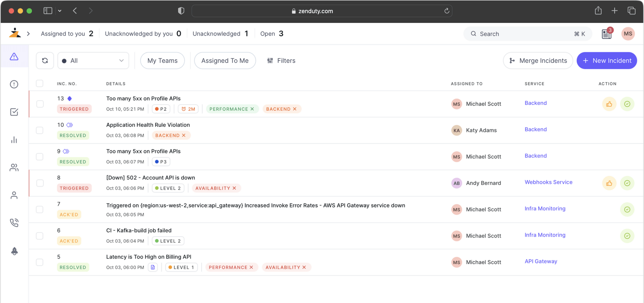Select the Open 3 tab
The width and height of the screenshot is (644, 303).
[x=272, y=34]
